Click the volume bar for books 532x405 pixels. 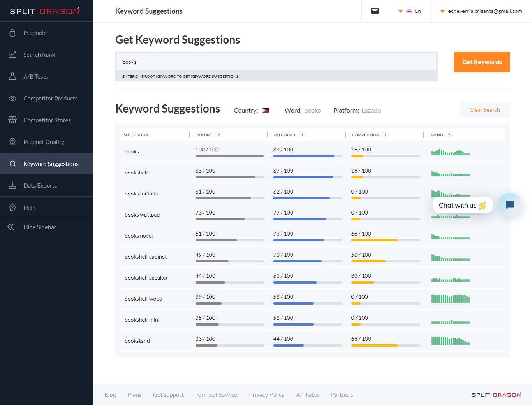[230, 156]
